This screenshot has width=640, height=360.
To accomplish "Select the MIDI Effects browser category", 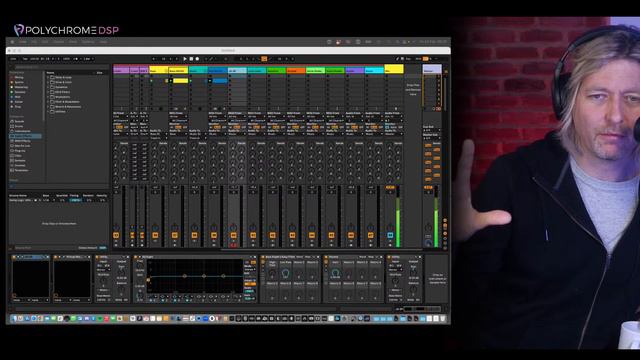I will pyautogui.click(x=22, y=141).
